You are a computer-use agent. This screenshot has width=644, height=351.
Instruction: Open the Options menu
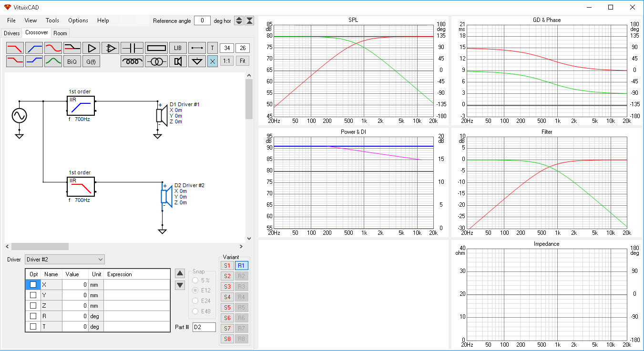click(78, 20)
